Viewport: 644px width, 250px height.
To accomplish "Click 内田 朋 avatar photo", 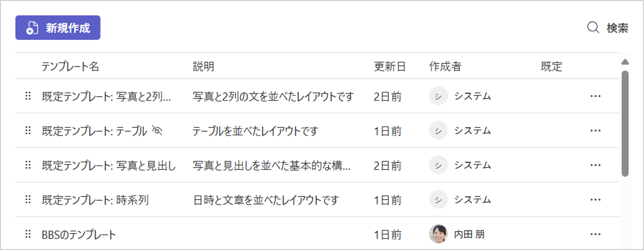I will point(438,234).
